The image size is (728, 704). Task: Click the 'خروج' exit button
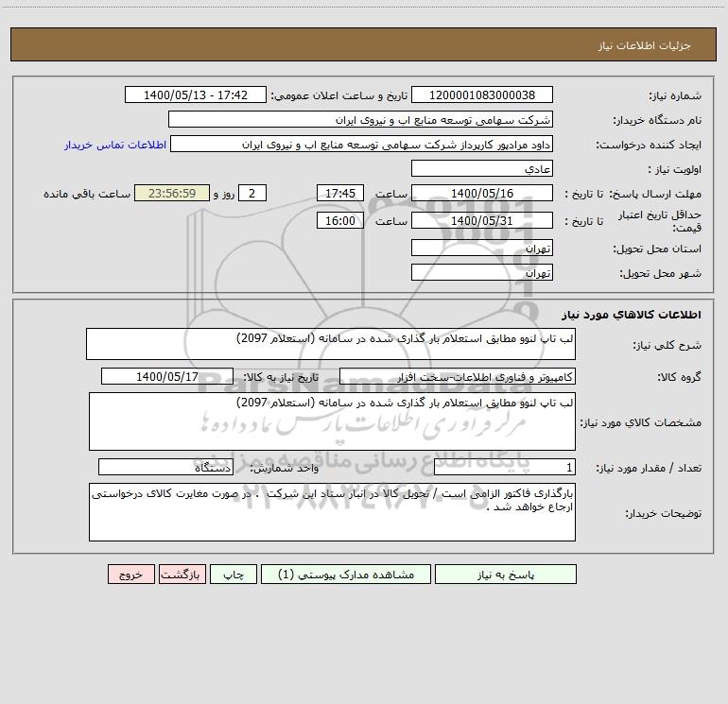130,574
